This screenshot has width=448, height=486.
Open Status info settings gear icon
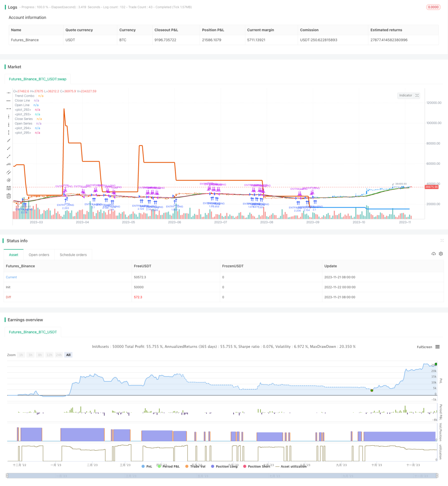coord(441,254)
